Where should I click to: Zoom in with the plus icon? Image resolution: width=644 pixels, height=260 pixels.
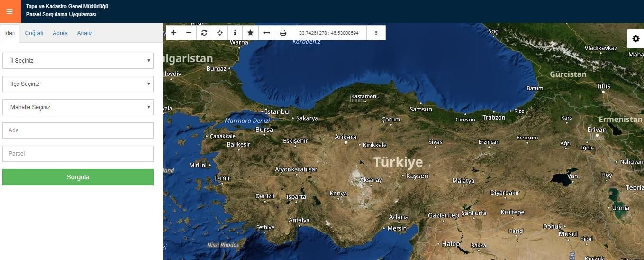click(174, 33)
